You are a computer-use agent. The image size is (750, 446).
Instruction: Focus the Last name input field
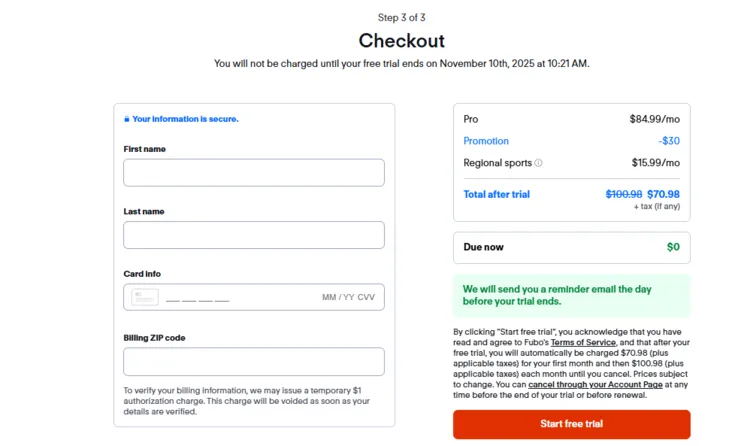254,235
